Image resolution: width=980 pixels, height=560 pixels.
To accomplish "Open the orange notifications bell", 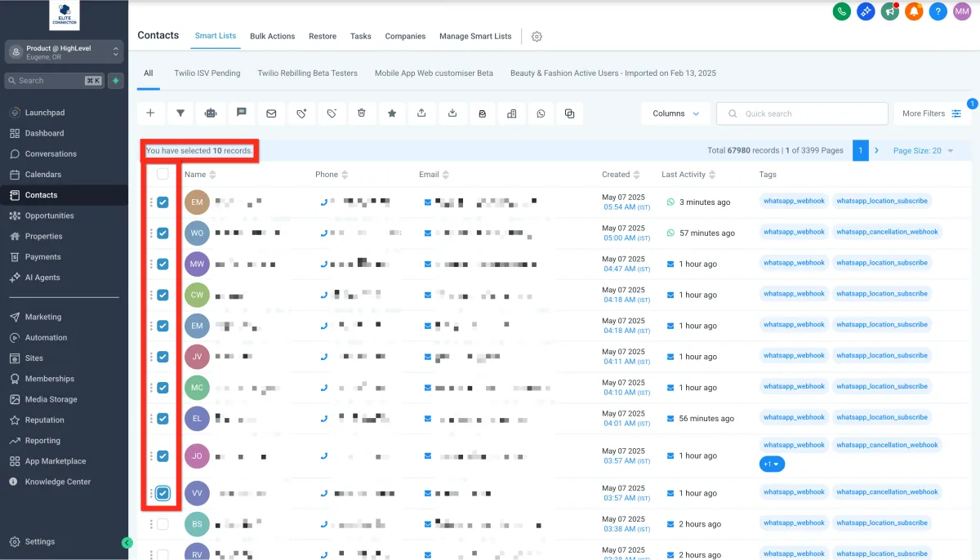I will (914, 11).
